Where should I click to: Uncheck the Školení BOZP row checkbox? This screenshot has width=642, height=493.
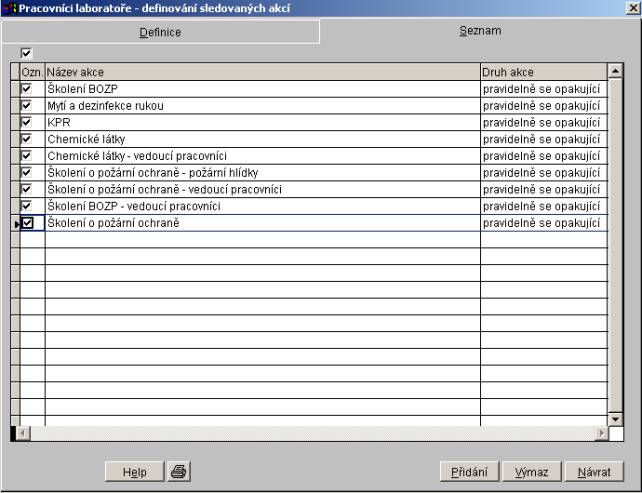pos(27,89)
